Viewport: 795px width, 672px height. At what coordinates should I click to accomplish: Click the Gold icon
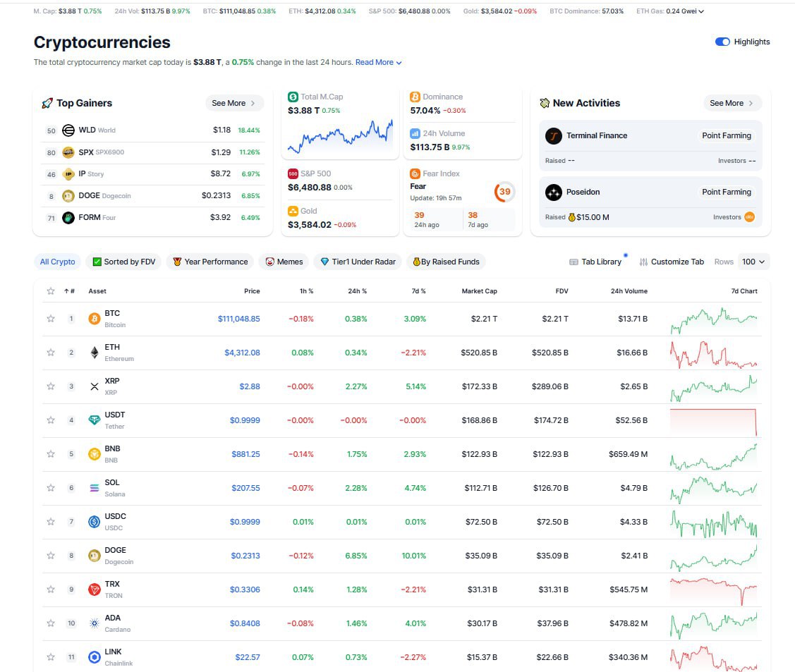pyautogui.click(x=293, y=211)
